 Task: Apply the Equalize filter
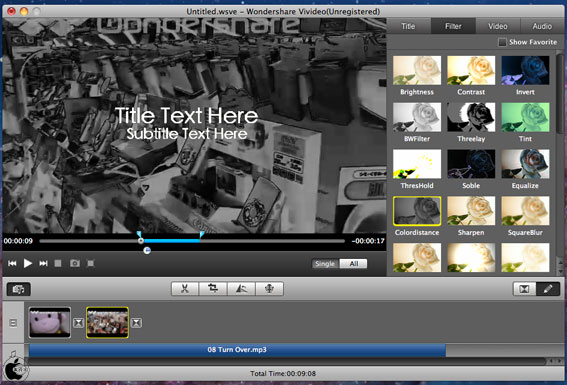(x=525, y=164)
